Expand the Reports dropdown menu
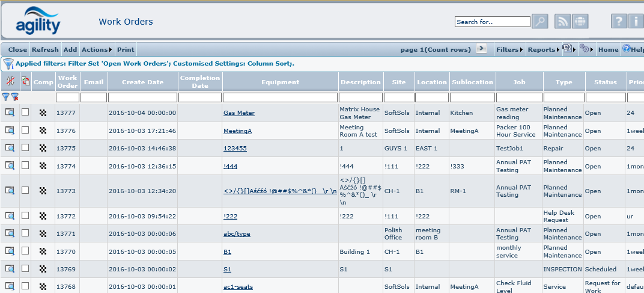 [x=542, y=49]
